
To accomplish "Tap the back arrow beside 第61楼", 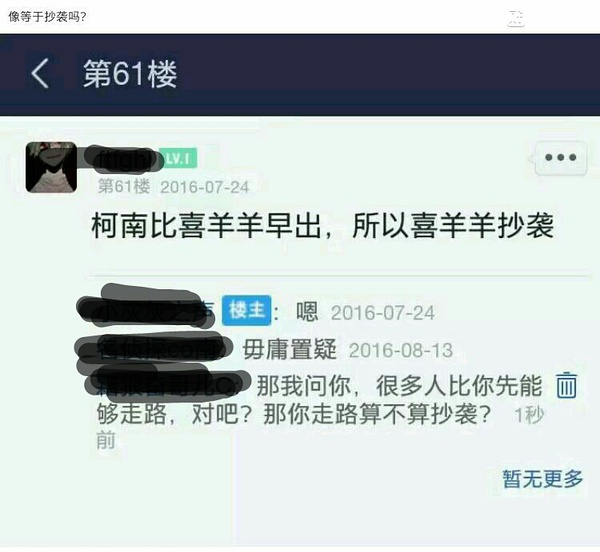I will pos(40,73).
